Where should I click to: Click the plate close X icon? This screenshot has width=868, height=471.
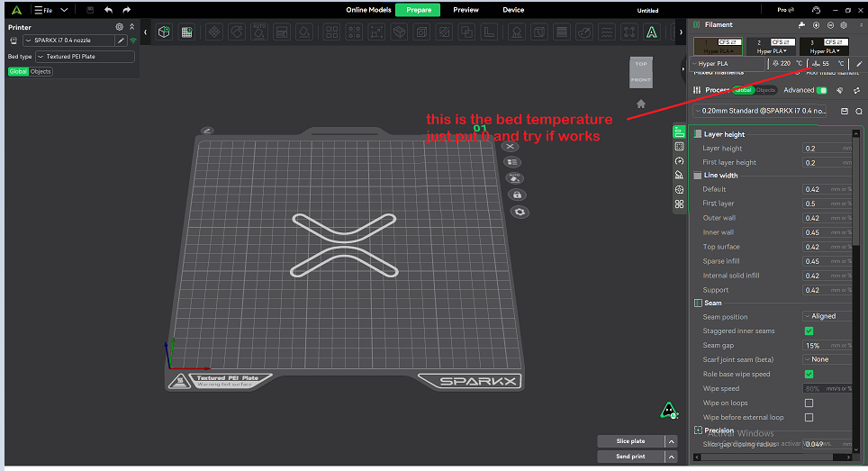coord(510,147)
